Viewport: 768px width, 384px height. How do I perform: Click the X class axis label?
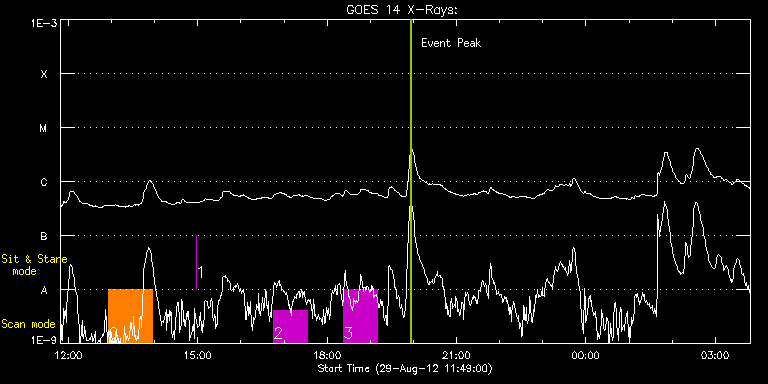(44, 74)
